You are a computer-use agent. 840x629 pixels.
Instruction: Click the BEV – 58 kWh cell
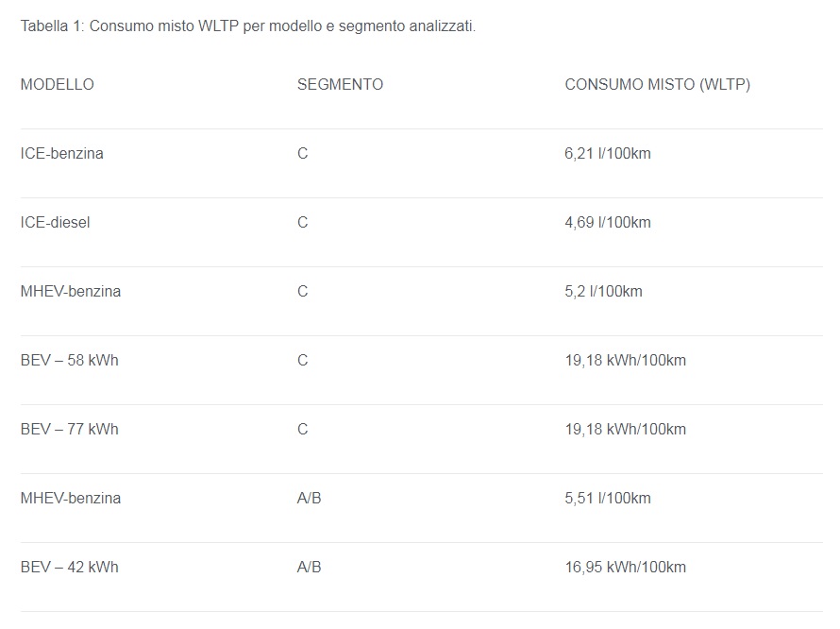click(70, 361)
